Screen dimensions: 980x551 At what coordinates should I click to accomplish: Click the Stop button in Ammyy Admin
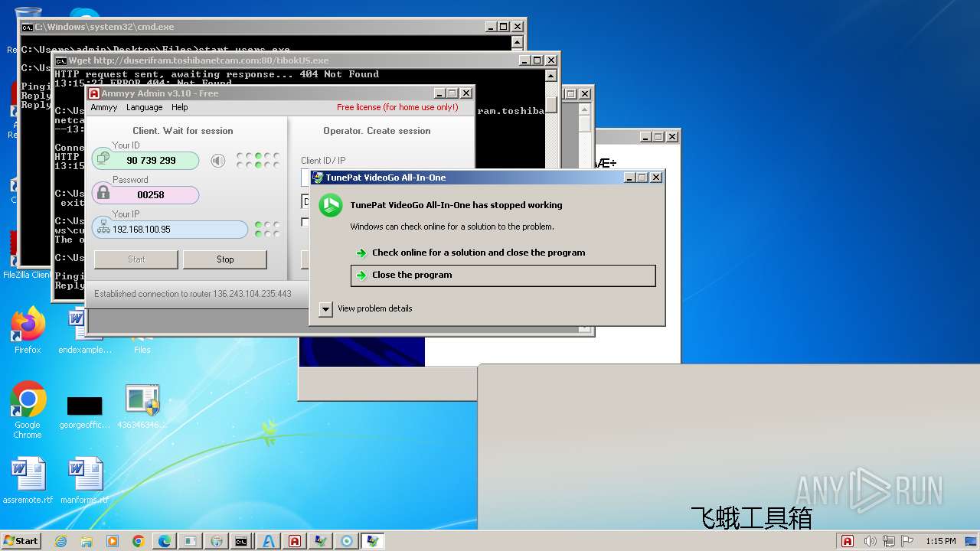tap(225, 259)
